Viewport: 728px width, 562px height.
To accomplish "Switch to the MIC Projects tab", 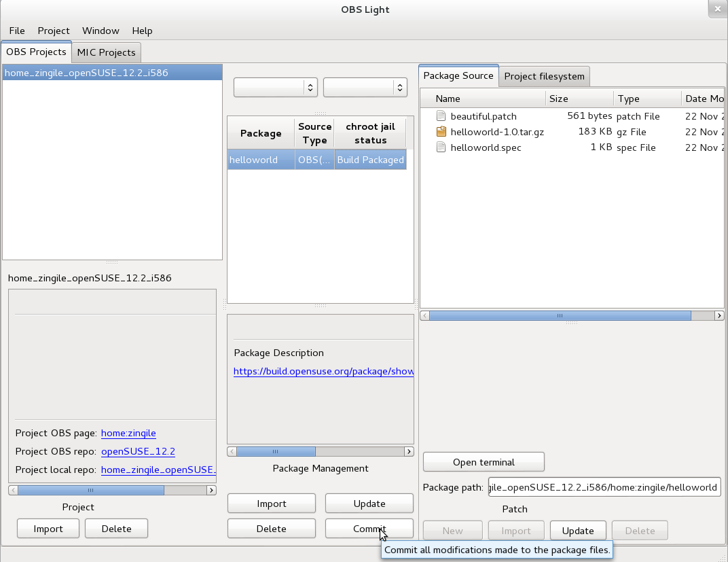I will pos(106,52).
